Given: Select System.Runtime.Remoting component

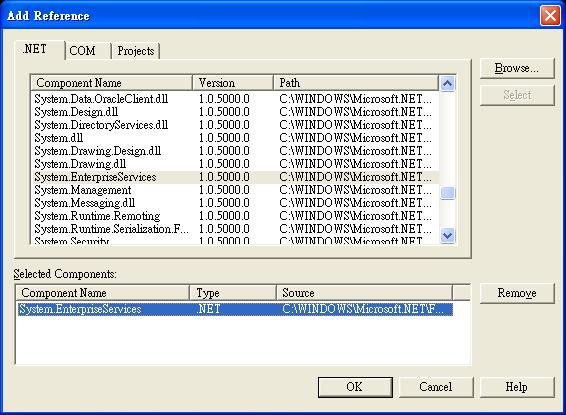Looking at the screenshot, I should (x=235, y=216).
